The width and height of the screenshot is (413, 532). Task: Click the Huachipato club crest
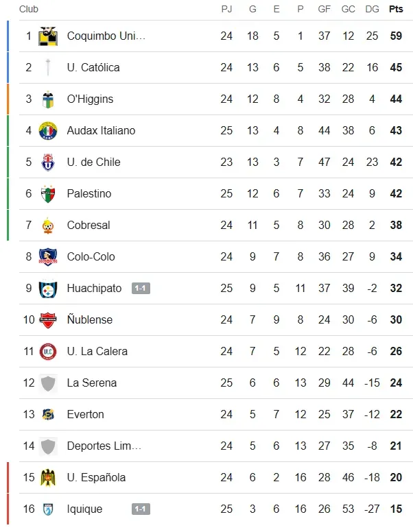tap(48, 288)
